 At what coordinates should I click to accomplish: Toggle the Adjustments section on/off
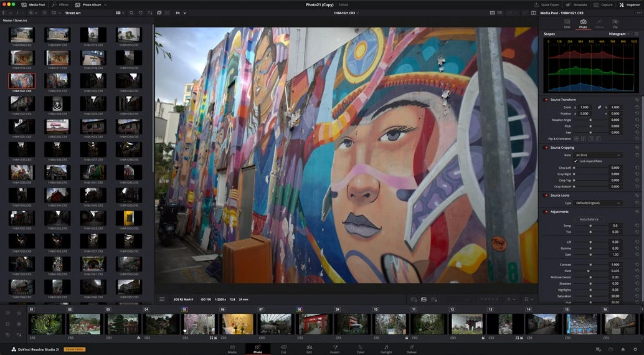click(546, 212)
